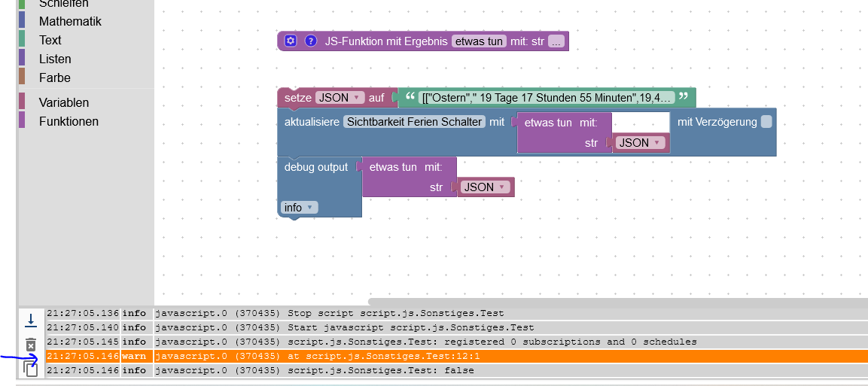This screenshot has width=868, height=386.
Task: Select 'etwas tun' call inside debug output block
Action: coord(393,167)
